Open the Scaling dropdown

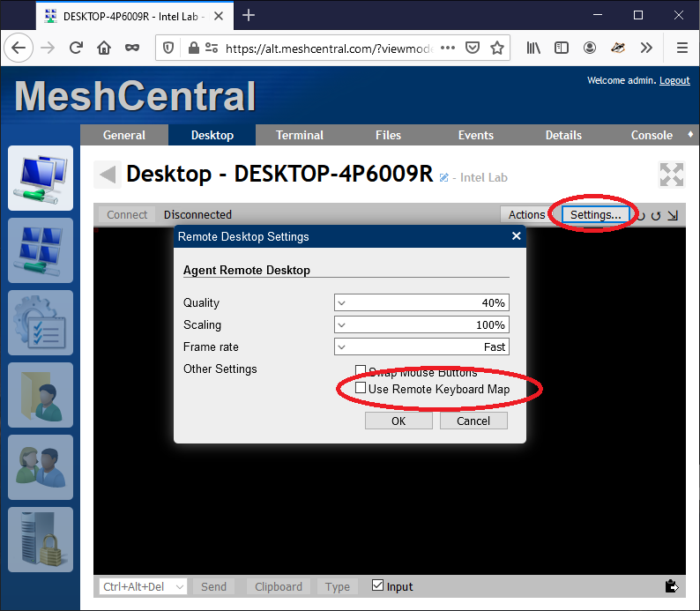pos(421,324)
